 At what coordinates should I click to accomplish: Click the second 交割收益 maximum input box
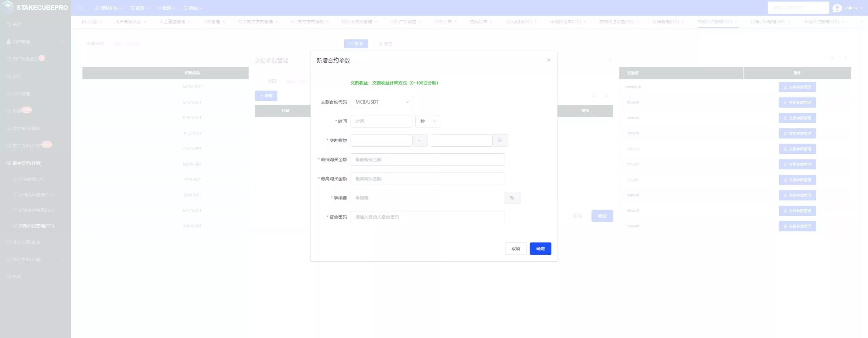tap(461, 140)
